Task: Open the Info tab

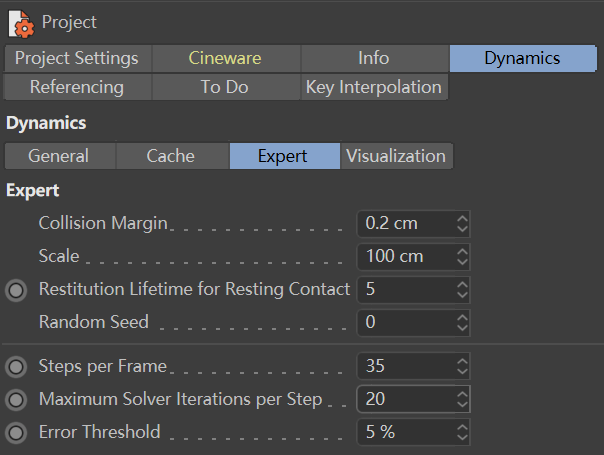Action: [374, 58]
